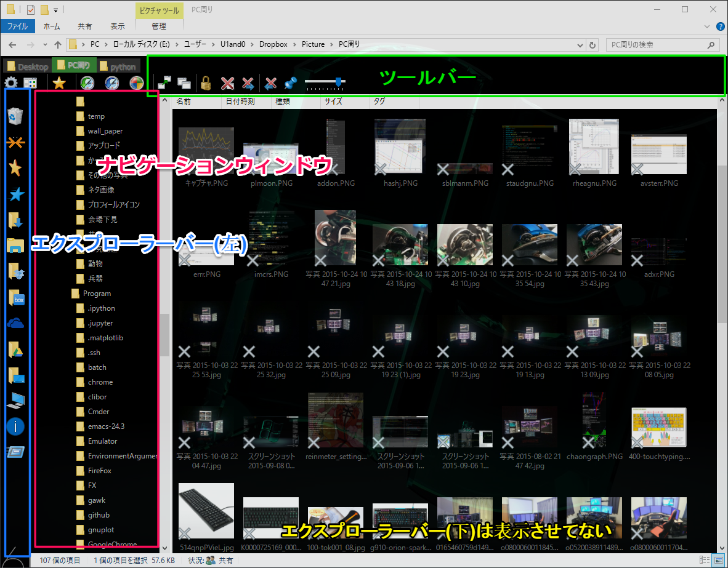Image resolution: width=728 pixels, height=568 pixels.
Task: Open the 共有 ribbon tab
Action: pos(84,26)
